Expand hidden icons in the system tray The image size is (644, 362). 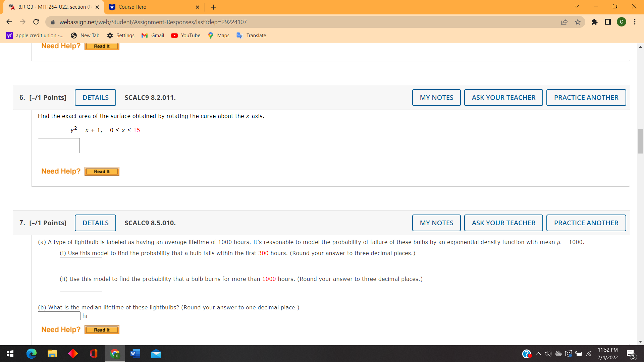pos(538,353)
